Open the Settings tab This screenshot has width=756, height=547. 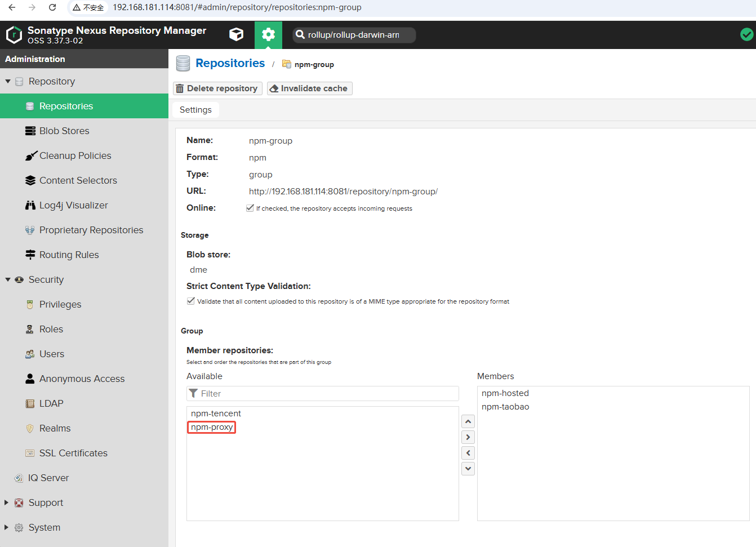(x=195, y=110)
